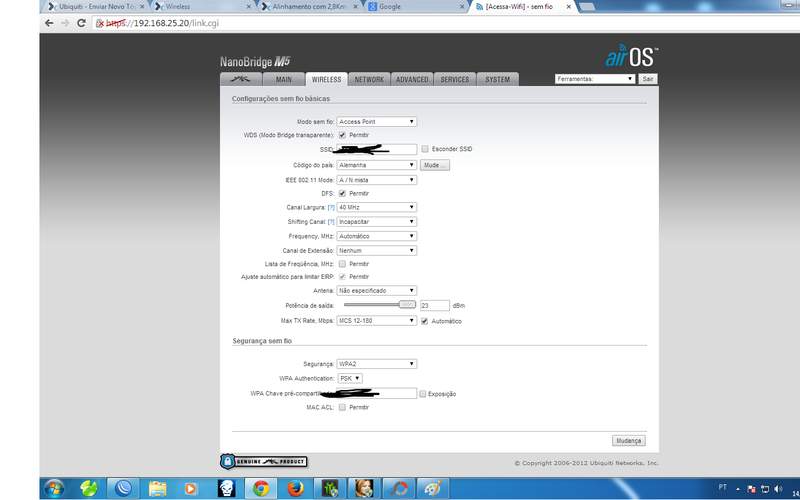
Task: Open the Canal de Extensão dropdown
Action: (x=377, y=251)
